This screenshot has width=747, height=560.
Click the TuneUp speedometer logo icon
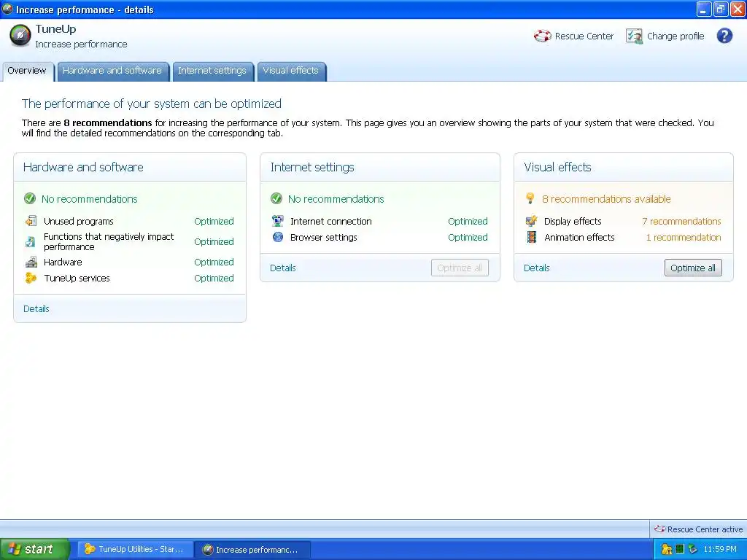pyautogui.click(x=20, y=36)
